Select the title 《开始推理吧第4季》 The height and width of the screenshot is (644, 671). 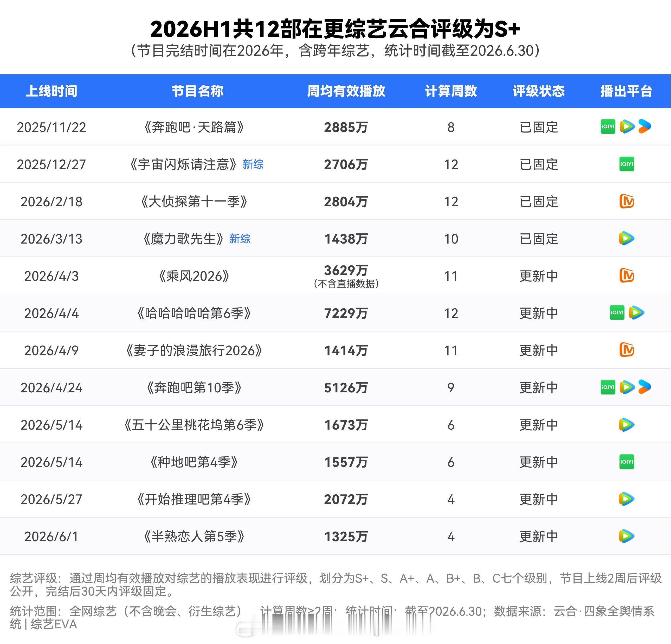pyautogui.click(x=194, y=499)
